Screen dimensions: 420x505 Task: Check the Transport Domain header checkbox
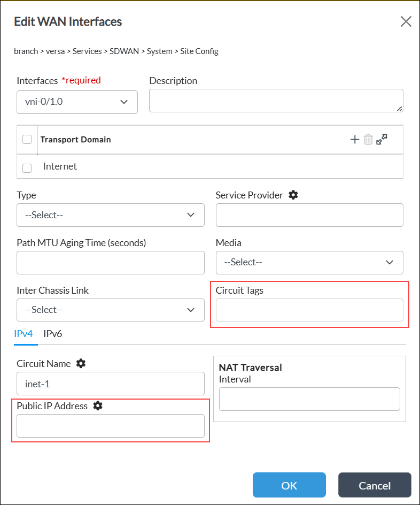27,140
